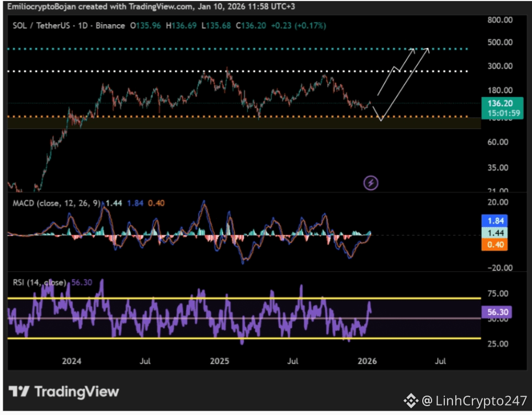Click the TradingView logo icon

coord(19,392)
